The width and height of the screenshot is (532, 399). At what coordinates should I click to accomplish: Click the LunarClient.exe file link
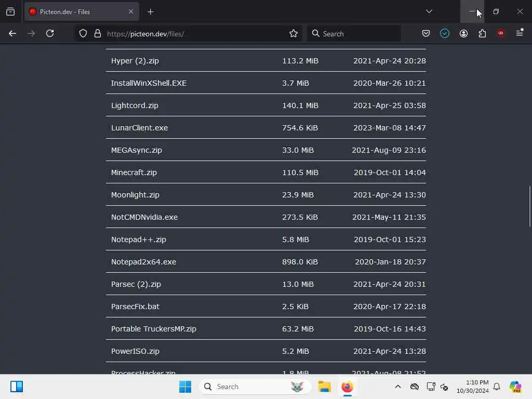pos(139,128)
